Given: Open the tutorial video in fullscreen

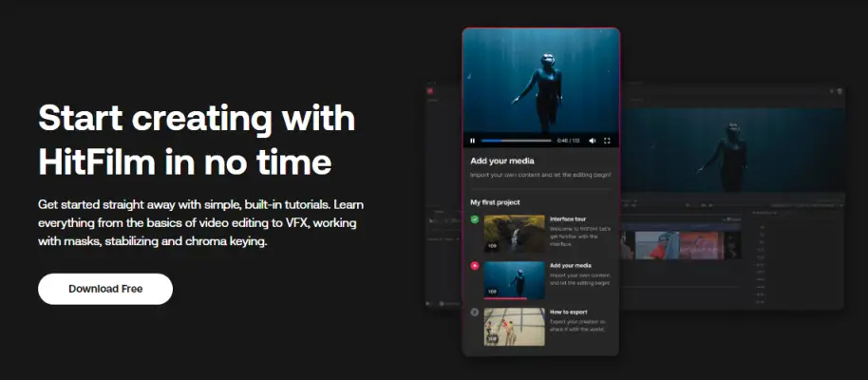Looking at the screenshot, I should point(607,141).
